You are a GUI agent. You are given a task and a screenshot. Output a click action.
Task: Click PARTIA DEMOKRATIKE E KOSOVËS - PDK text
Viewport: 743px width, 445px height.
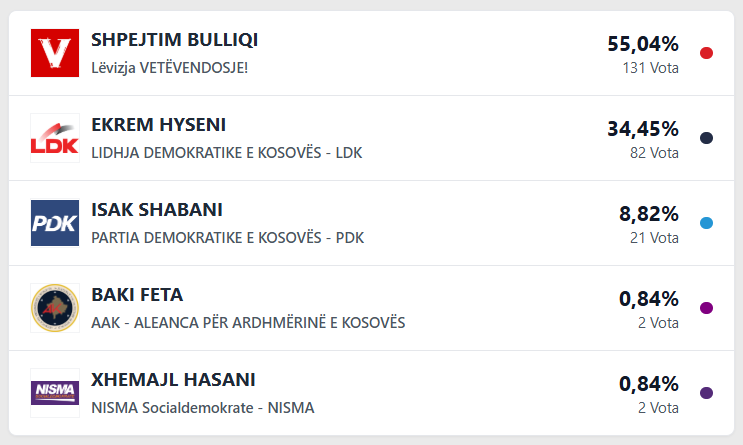[227, 237]
